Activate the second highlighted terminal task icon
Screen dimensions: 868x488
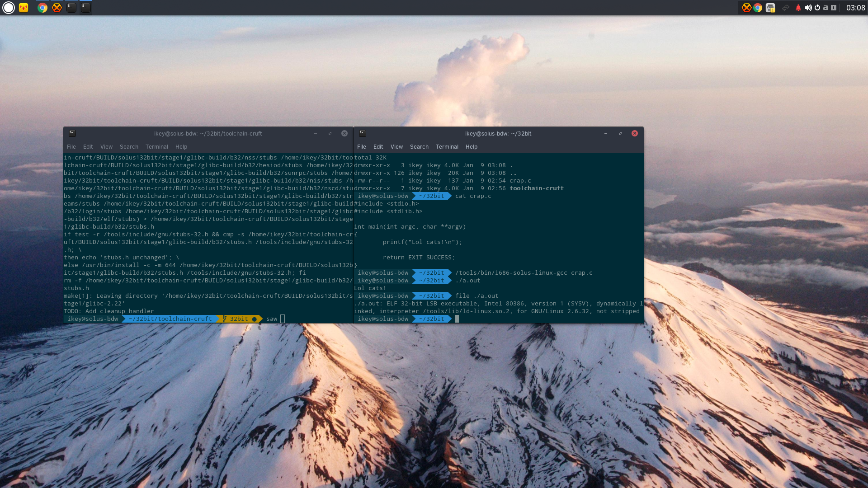86,8
